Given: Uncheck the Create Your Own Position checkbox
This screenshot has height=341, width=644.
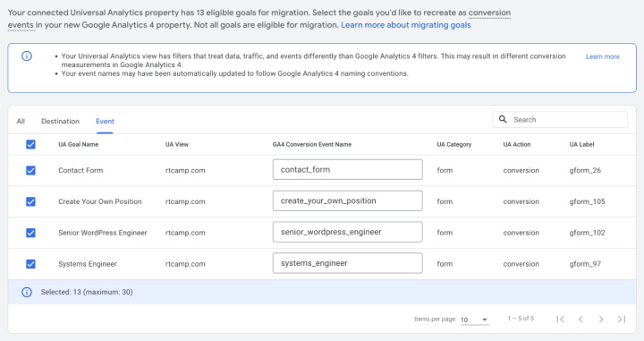Looking at the screenshot, I should click(x=30, y=201).
